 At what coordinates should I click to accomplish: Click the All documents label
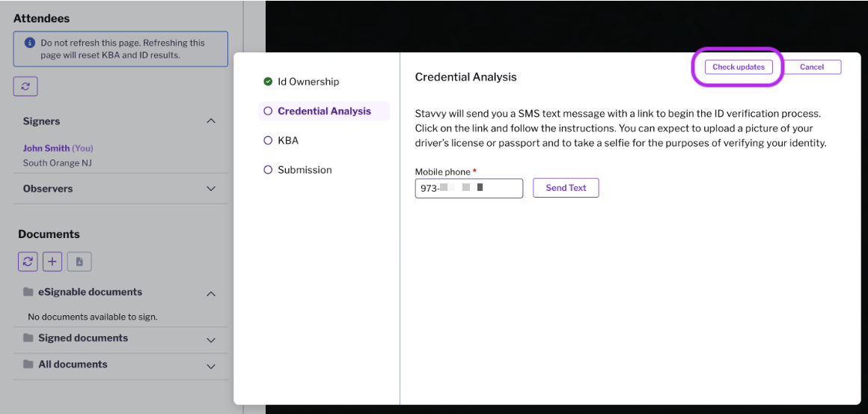point(73,364)
